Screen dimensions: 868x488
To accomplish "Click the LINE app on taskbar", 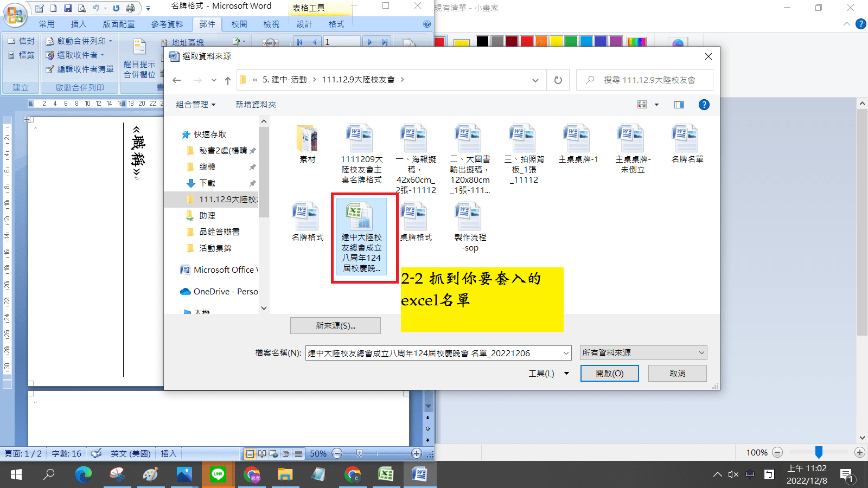I will click(218, 474).
